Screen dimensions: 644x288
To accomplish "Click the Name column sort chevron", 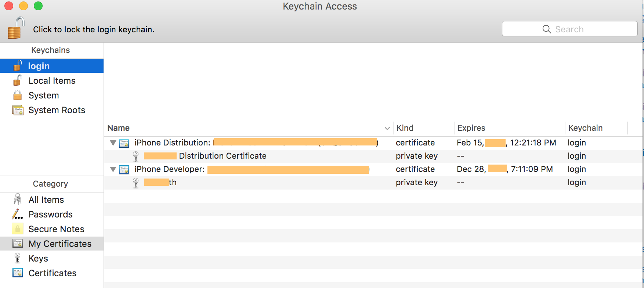I will 387,128.
